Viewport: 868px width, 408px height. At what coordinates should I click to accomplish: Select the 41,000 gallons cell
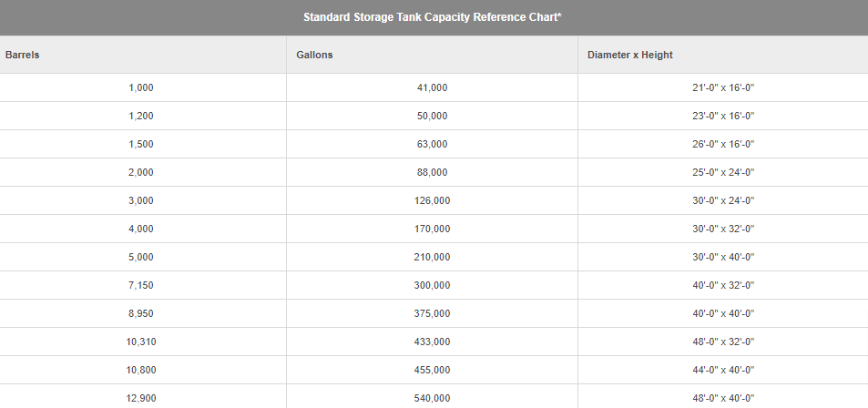point(433,87)
